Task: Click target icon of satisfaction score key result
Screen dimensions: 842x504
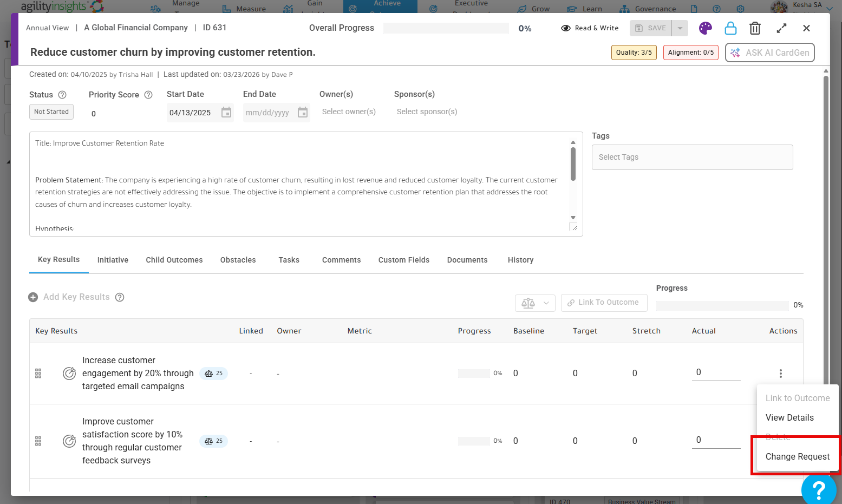Action: 69,441
